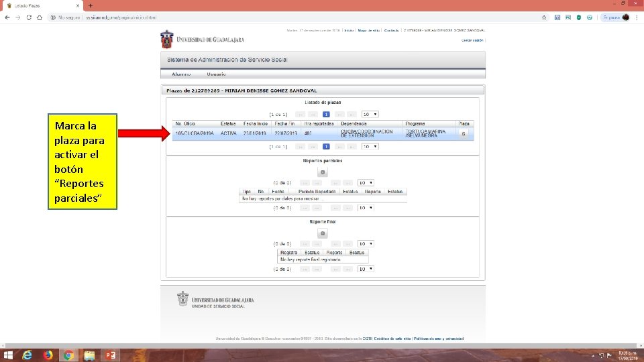Open the Mapa de sitio link

(368, 30)
